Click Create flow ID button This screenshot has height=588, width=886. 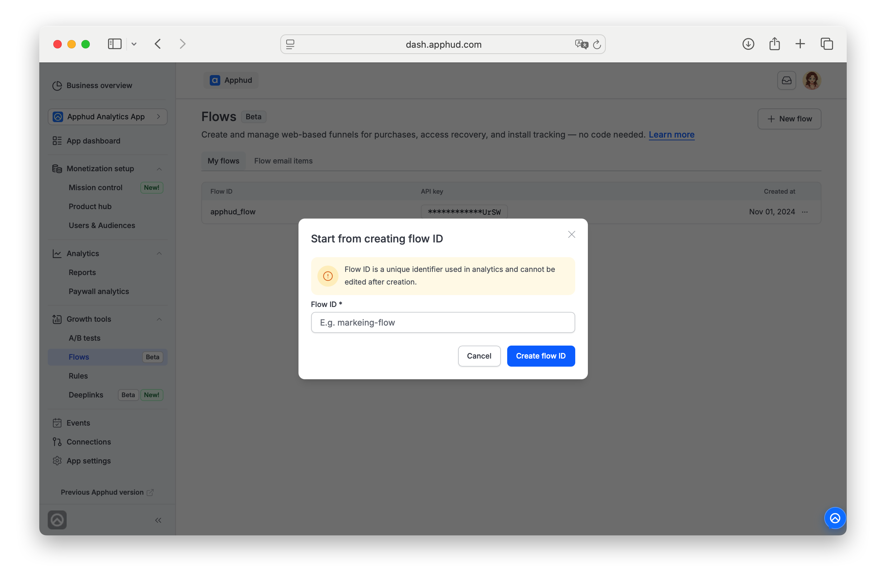[541, 355]
